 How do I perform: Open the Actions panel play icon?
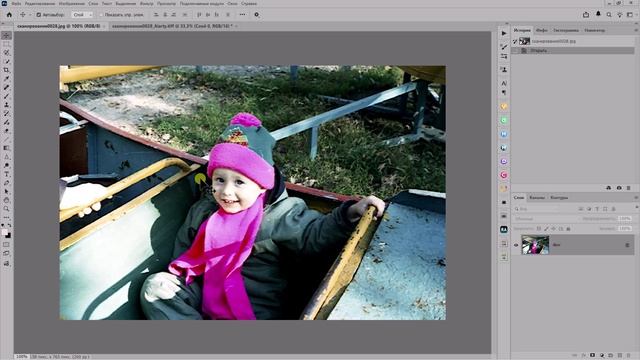504,33
